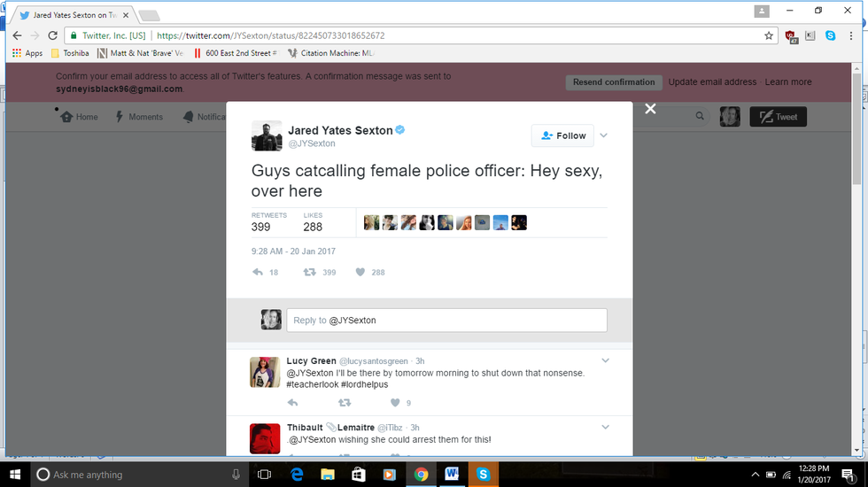Open the tweet options chevron next to Follow

coord(604,135)
